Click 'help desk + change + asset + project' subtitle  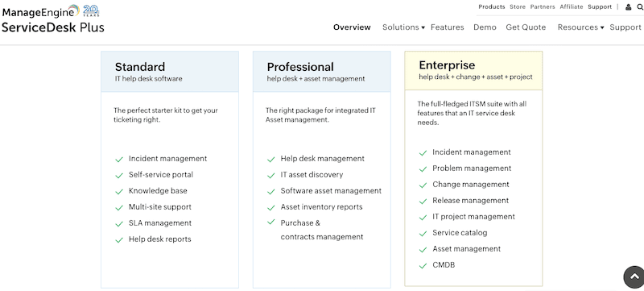476,77
